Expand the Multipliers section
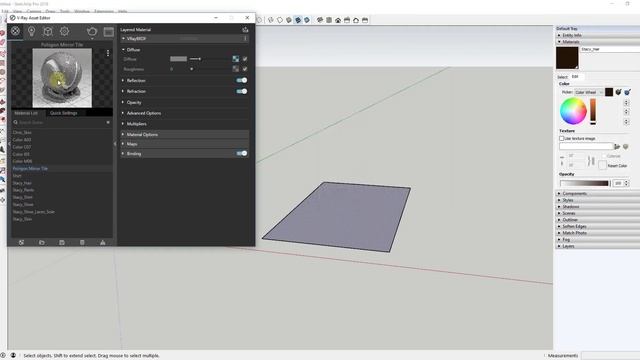 click(123, 123)
